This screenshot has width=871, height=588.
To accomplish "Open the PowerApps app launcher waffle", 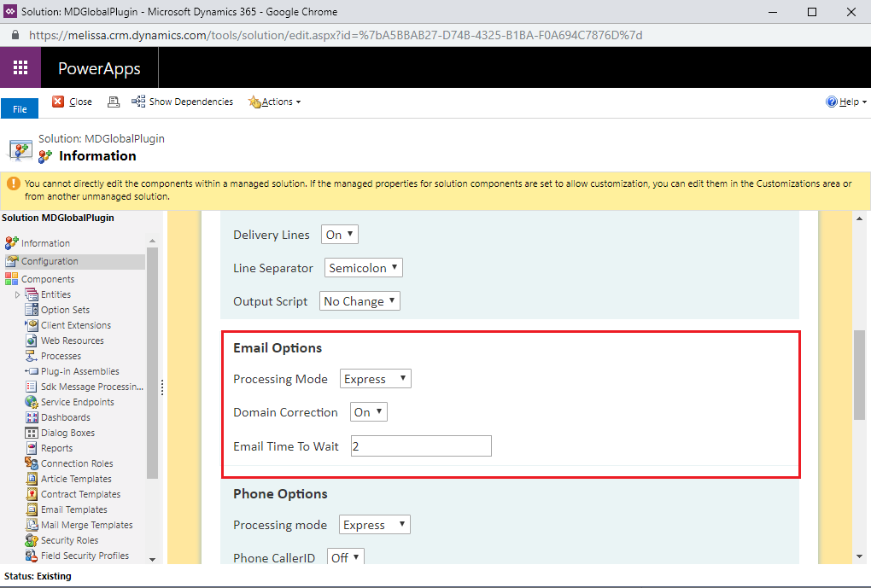I will click(x=20, y=67).
